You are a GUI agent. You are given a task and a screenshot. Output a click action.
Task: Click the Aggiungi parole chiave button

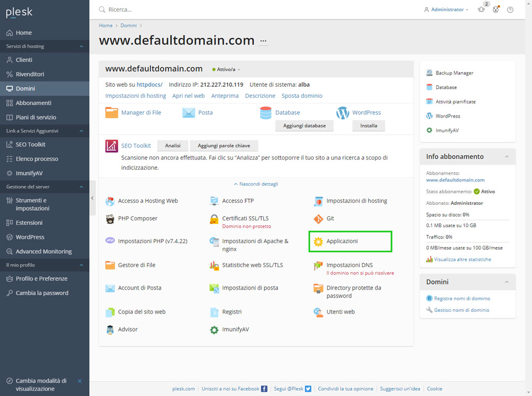[x=224, y=146]
